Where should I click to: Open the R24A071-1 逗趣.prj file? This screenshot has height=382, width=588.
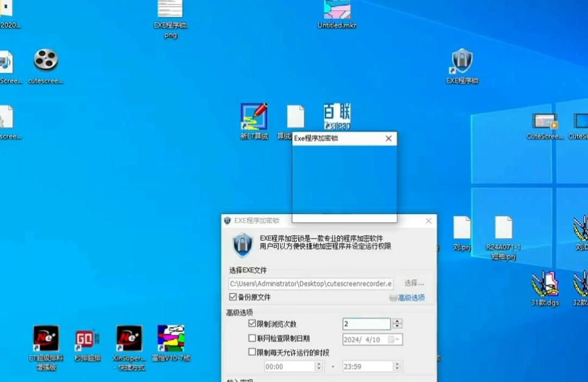click(503, 238)
